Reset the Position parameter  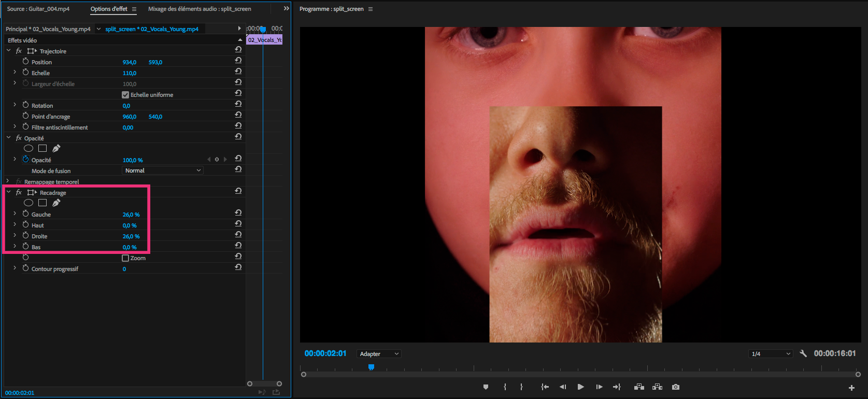(x=238, y=60)
